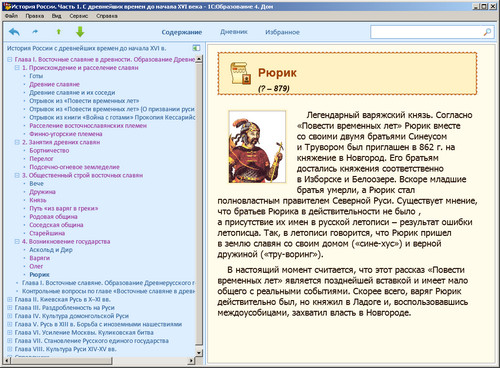
Task: Expand Глава II. Киевская Русь в X–XI вв.
Action: (10, 299)
